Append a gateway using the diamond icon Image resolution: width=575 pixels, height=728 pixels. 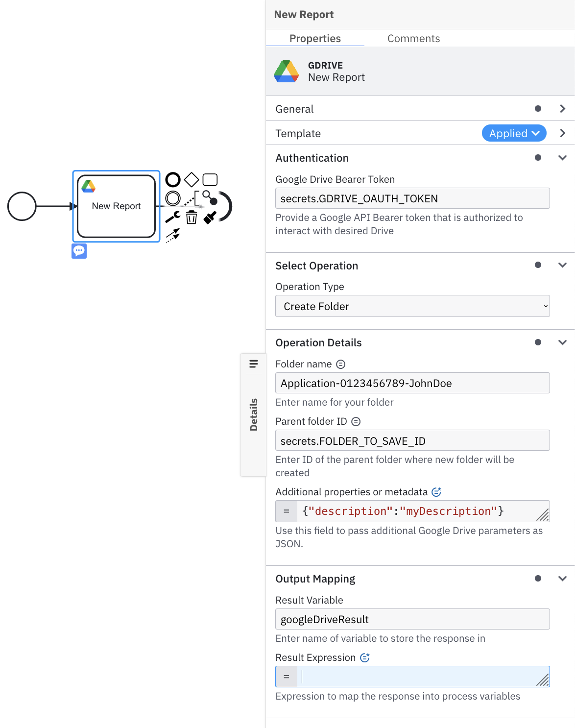pos(191,179)
